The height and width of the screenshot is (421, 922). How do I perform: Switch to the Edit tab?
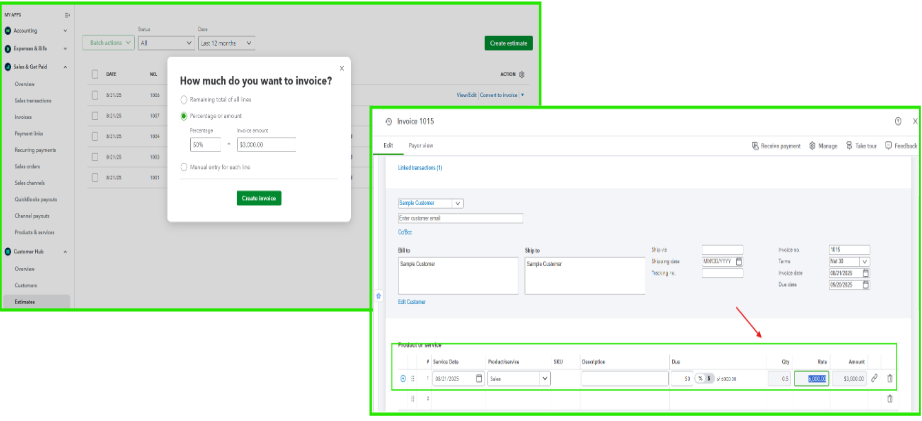point(388,145)
